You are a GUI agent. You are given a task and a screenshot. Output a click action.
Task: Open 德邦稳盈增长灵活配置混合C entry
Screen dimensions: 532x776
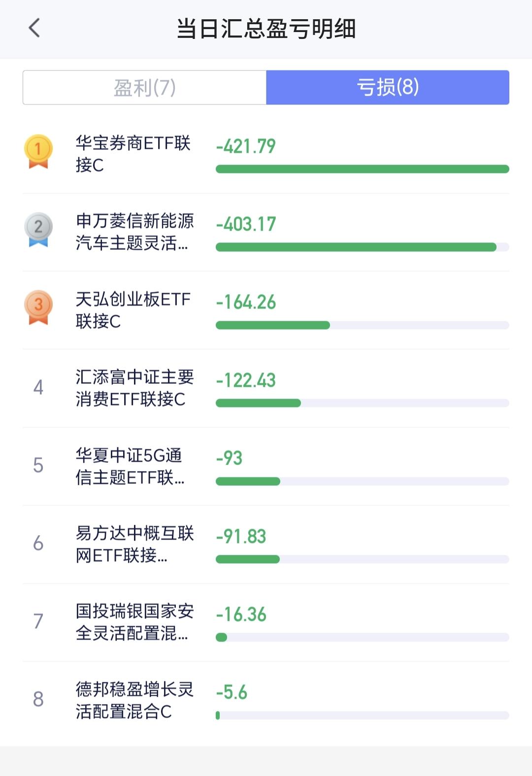[x=266, y=700]
